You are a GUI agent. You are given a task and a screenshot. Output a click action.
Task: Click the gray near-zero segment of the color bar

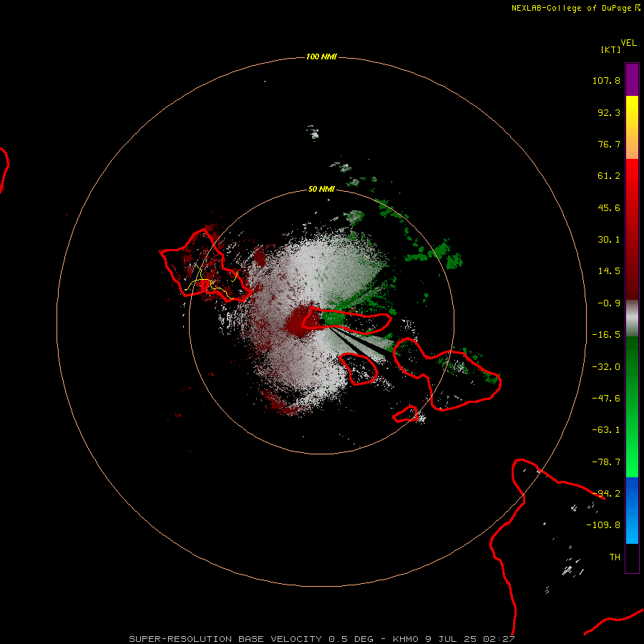click(632, 318)
